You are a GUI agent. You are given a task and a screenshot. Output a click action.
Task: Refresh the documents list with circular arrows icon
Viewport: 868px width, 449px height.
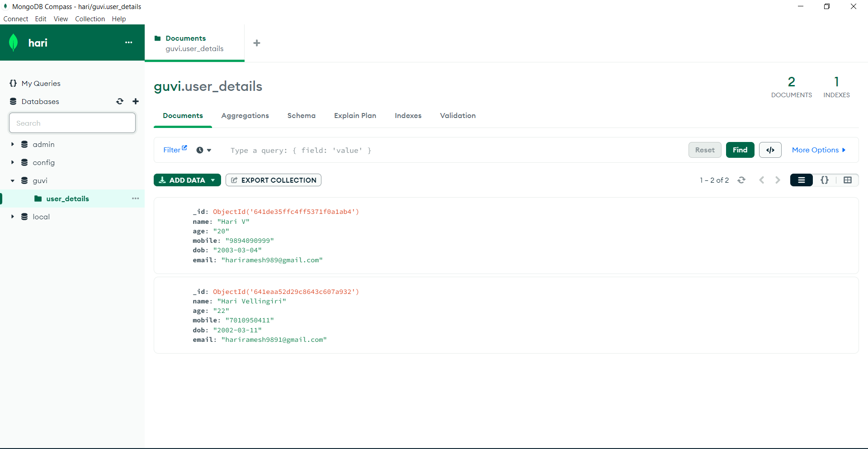[x=742, y=180]
